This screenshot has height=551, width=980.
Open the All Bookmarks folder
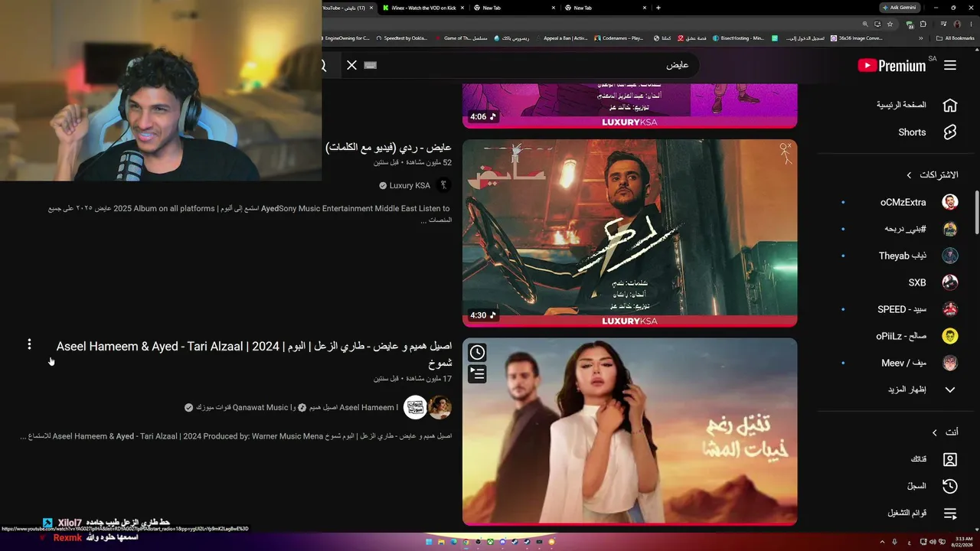pyautogui.click(x=955, y=38)
